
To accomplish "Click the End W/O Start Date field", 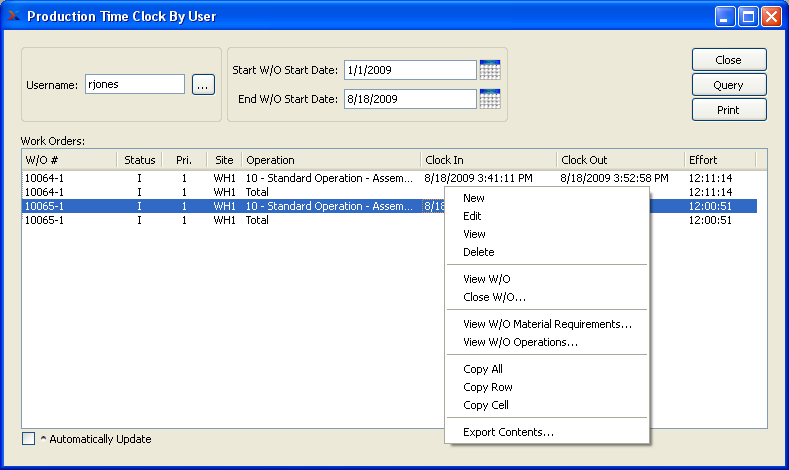I will point(409,99).
